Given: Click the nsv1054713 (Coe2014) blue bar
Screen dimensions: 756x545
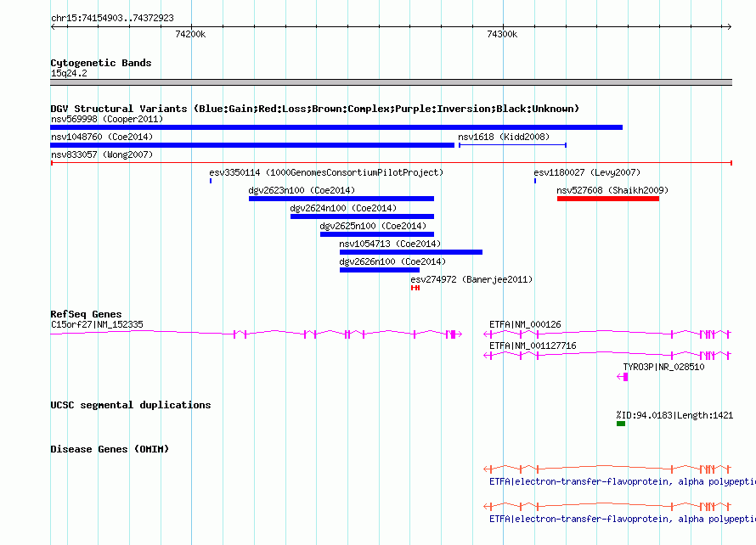Looking at the screenshot, I should point(411,252).
